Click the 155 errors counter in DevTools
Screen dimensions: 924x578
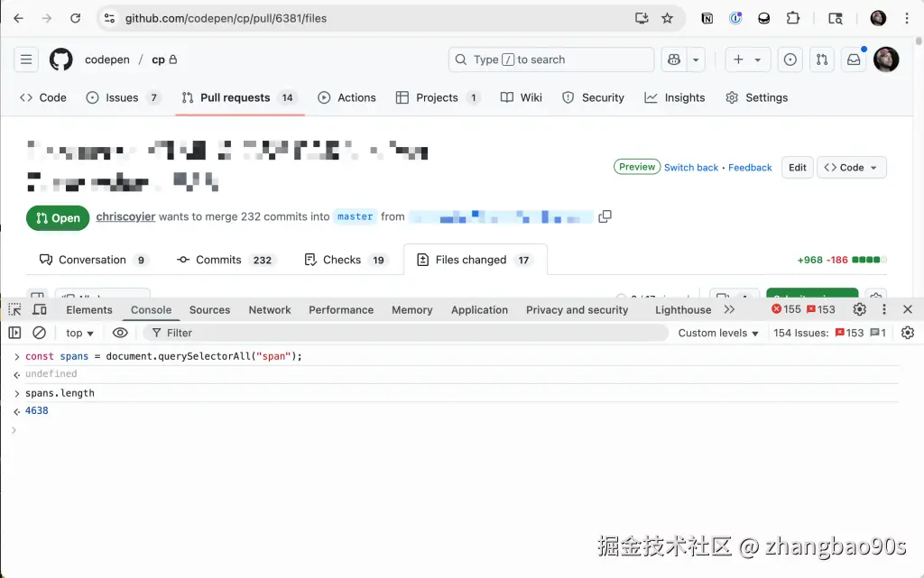coord(786,309)
